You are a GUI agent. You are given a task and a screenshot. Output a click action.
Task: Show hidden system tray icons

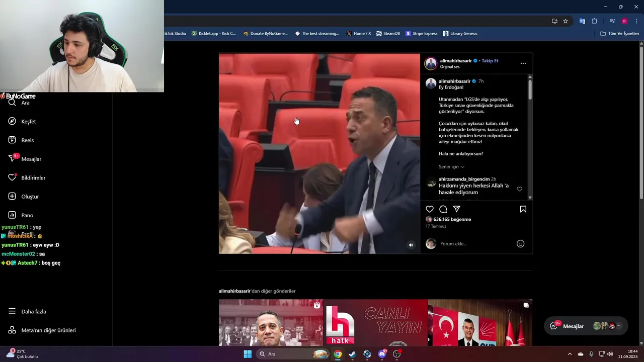[570, 354]
